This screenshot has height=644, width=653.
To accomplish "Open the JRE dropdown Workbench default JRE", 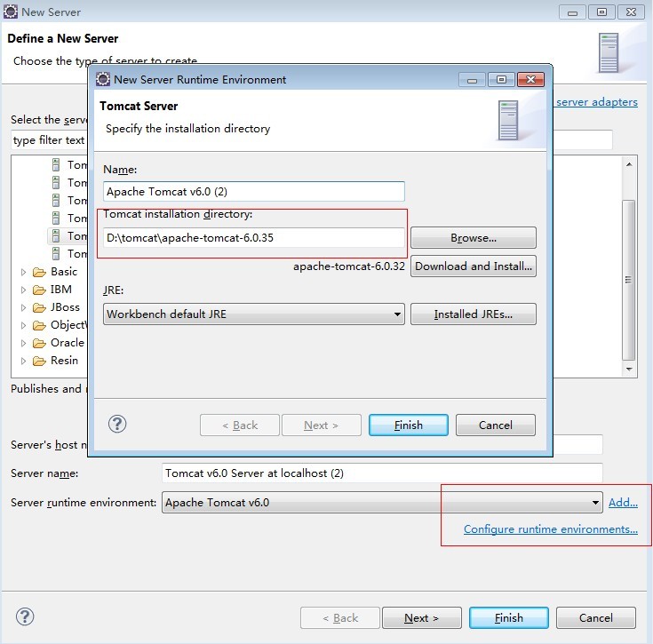I will coord(253,314).
